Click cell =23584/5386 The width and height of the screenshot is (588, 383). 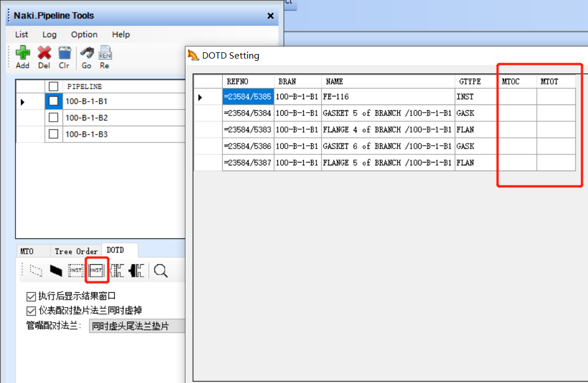point(248,146)
